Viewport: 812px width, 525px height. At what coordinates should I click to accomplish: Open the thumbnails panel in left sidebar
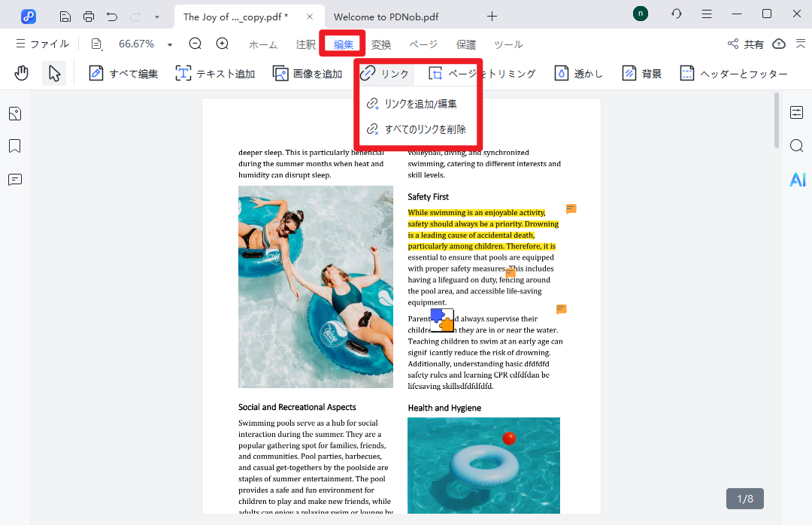tap(15, 114)
